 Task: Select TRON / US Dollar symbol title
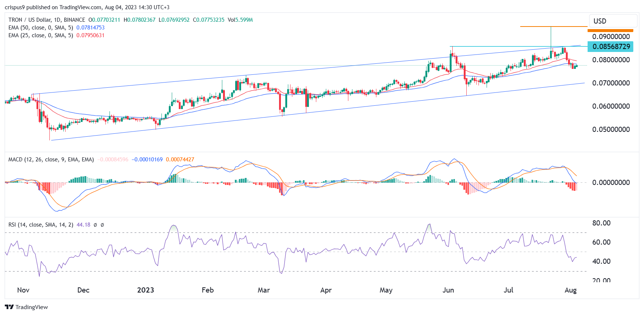click(x=47, y=20)
